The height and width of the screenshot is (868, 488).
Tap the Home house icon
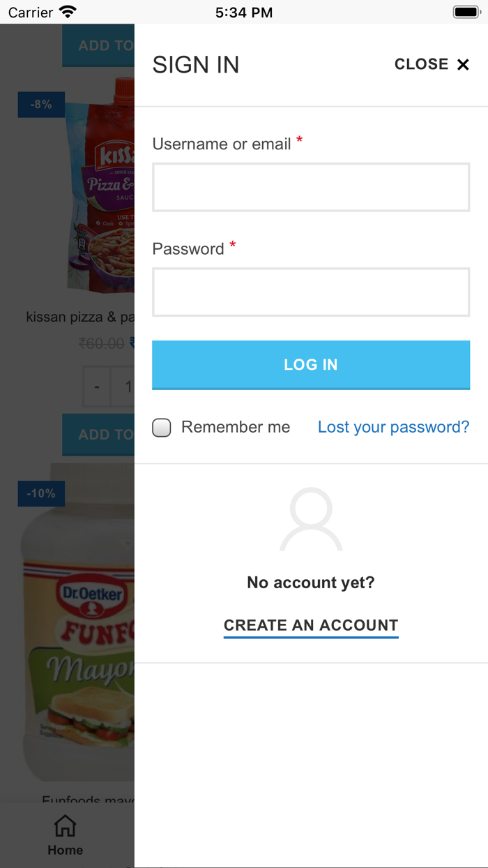tap(65, 825)
